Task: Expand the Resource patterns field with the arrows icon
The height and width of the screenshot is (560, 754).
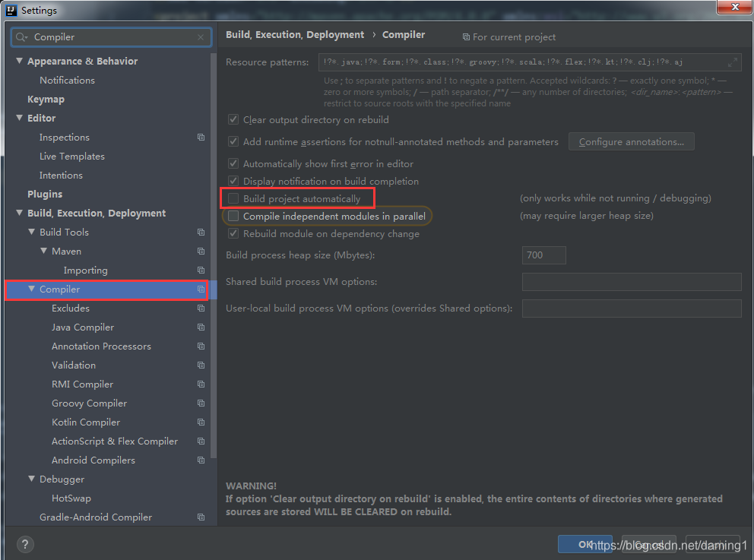Action: 732,62
